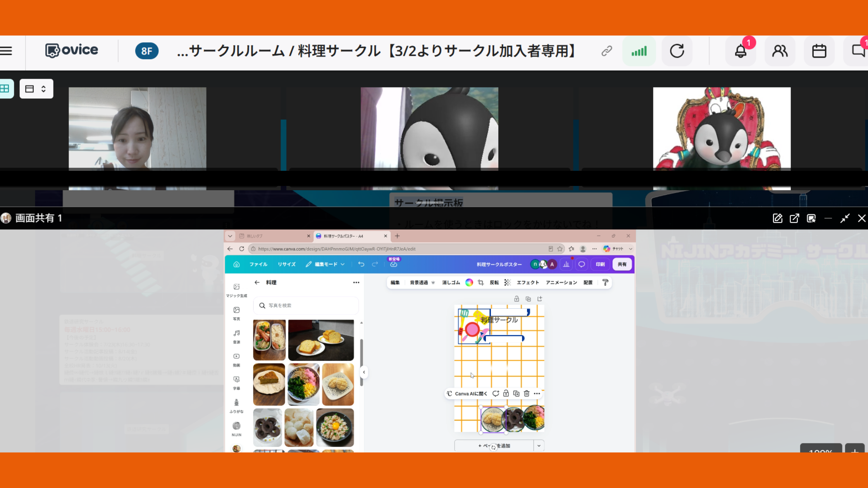Delete the selected image via trash icon

coord(527,393)
